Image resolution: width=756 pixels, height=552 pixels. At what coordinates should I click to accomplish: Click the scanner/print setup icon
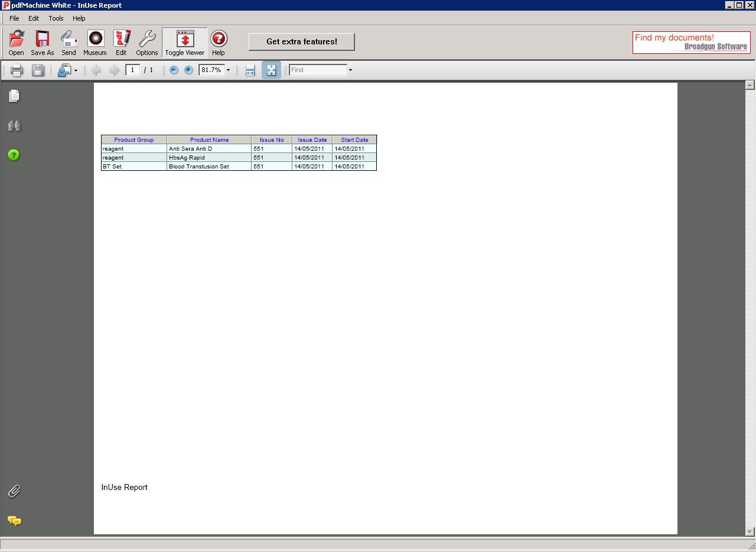click(64, 70)
